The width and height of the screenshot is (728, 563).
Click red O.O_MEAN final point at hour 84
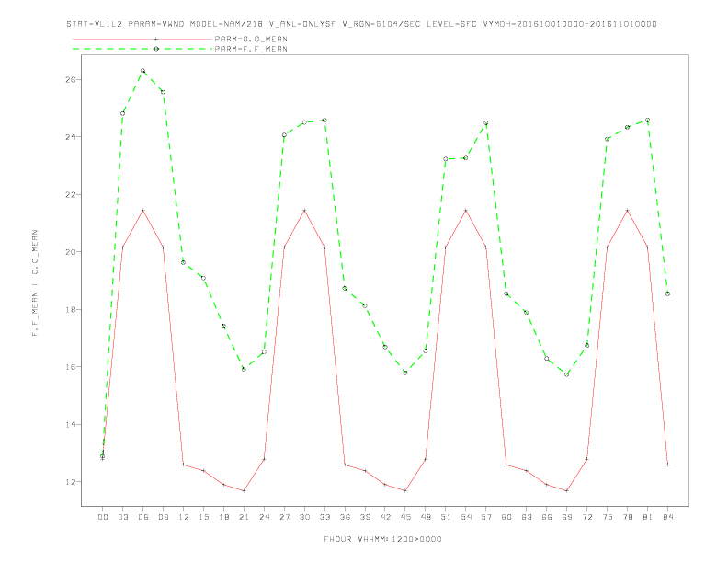click(x=667, y=465)
